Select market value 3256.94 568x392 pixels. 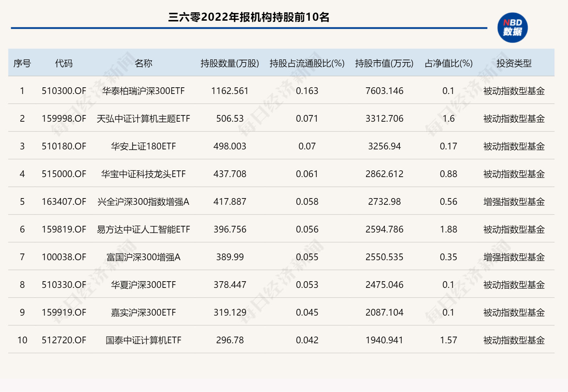point(384,147)
